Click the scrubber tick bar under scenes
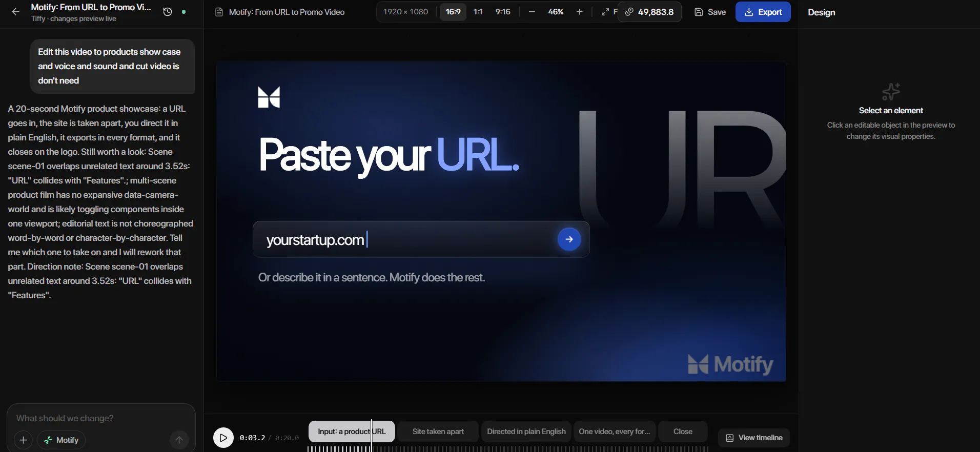Image resolution: width=980 pixels, height=452 pixels. click(x=507, y=449)
